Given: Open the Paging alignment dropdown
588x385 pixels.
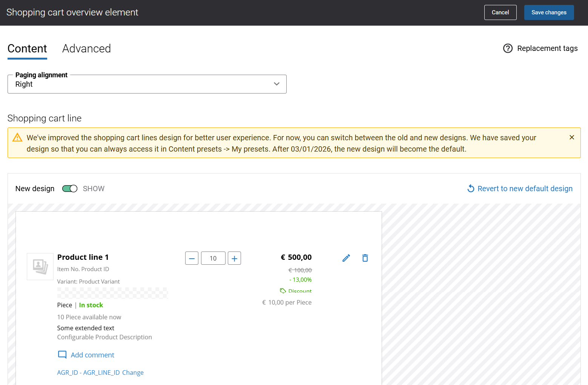Looking at the screenshot, I should pyautogui.click(x=147, y=84).
